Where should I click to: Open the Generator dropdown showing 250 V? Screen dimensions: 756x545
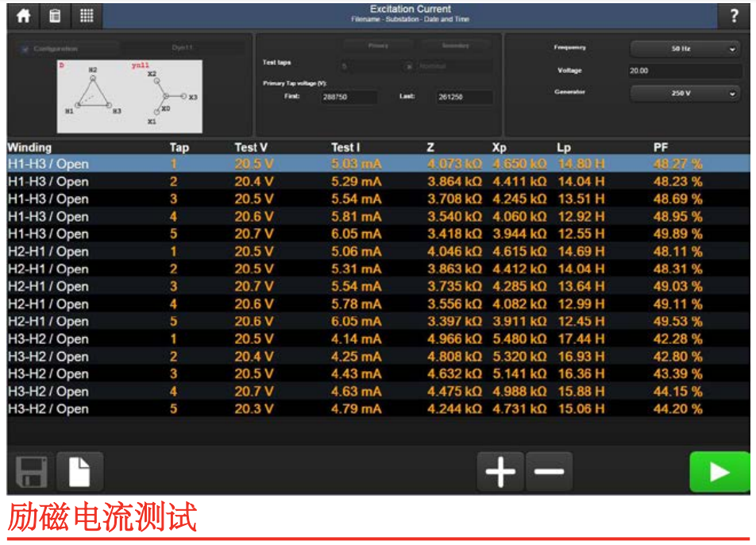click(x=685, y=94)
